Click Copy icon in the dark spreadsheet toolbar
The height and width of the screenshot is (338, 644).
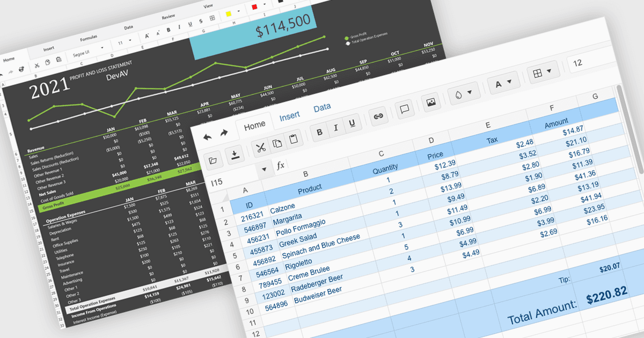[x=47, y=62]
